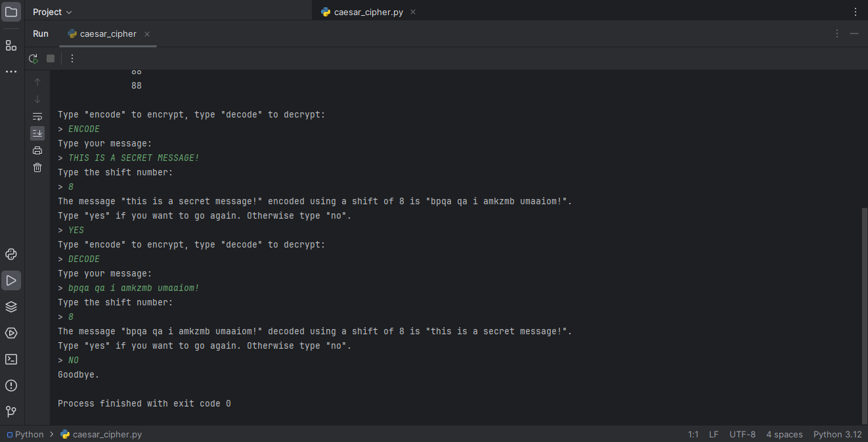Toggle soft-wrap in the console

click(37, 116)
